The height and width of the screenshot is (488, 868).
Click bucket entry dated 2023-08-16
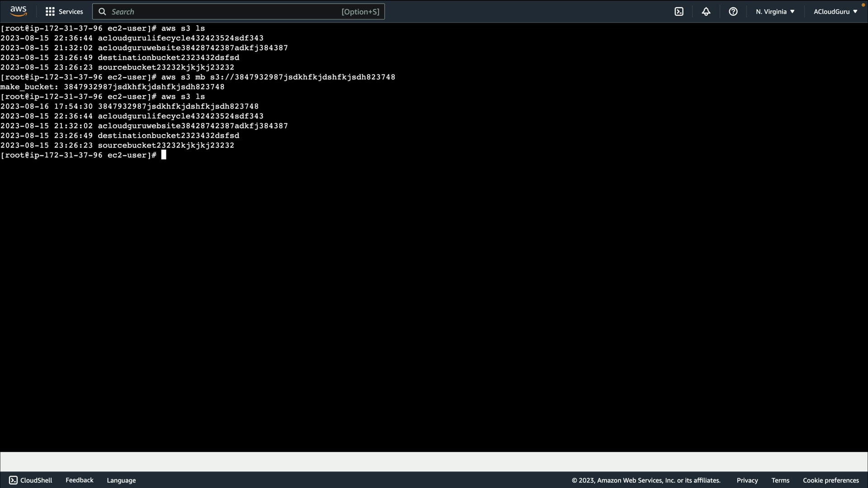click(x=129, y=107)
